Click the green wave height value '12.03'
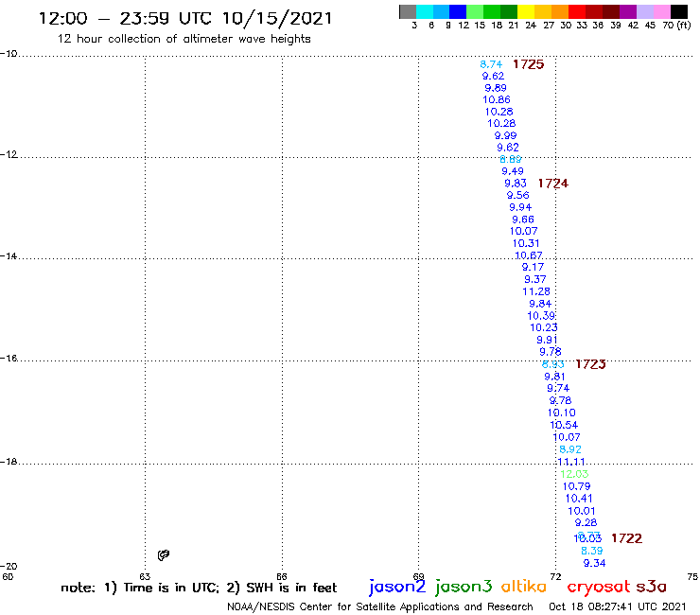The width and height of the screenshot is (700, 615). coord(574,474)
